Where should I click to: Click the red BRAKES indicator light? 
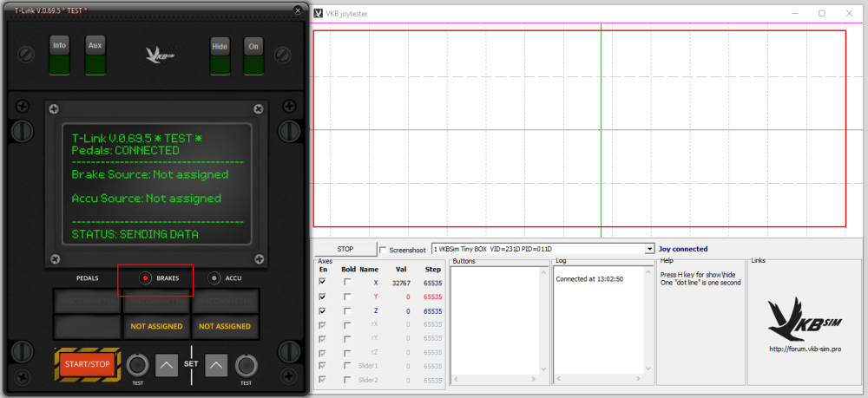click(146, 278)
